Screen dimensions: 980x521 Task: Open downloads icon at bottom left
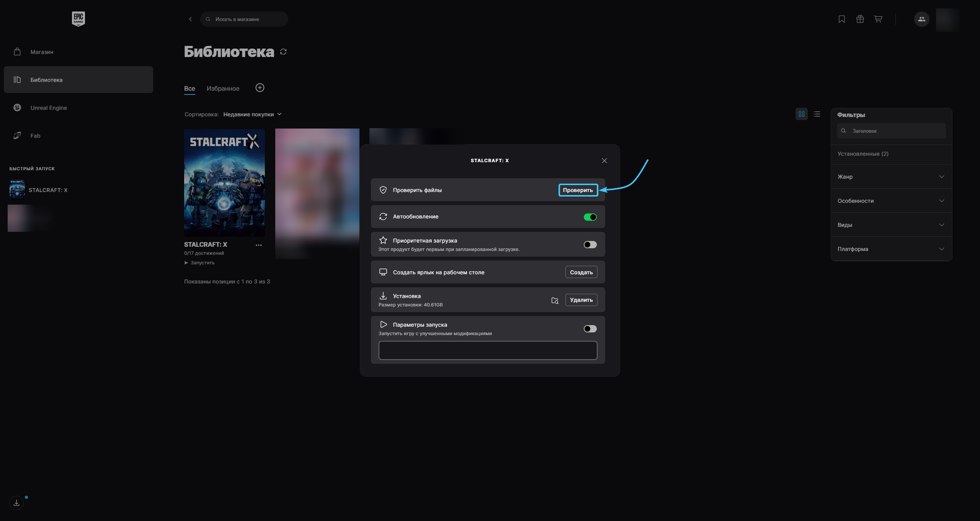[16, 503]
